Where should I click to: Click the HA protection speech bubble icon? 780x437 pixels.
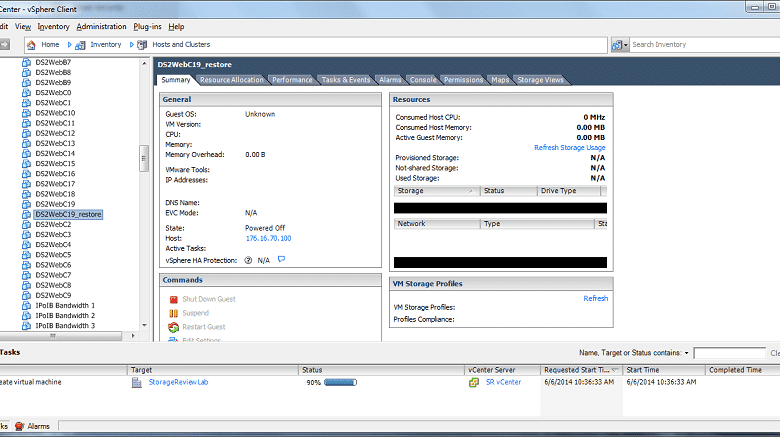pyautogui.click(x=282, y=259)
